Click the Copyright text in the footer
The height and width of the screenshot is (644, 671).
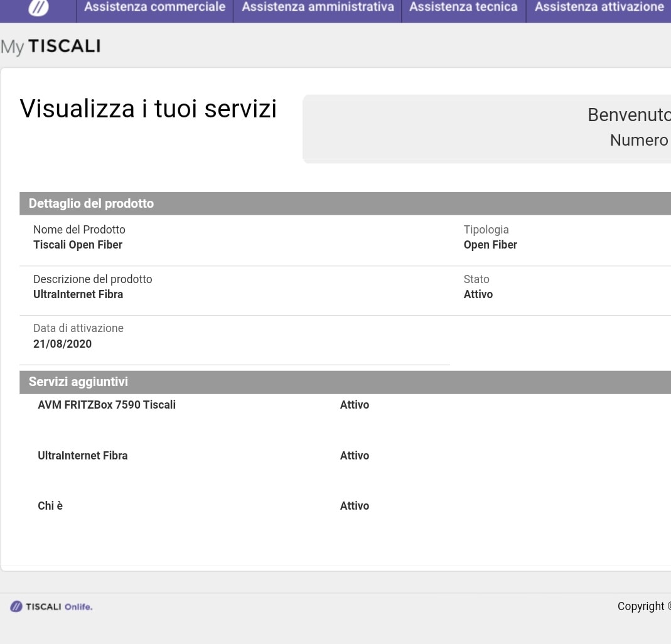click(x=644, y=606)
